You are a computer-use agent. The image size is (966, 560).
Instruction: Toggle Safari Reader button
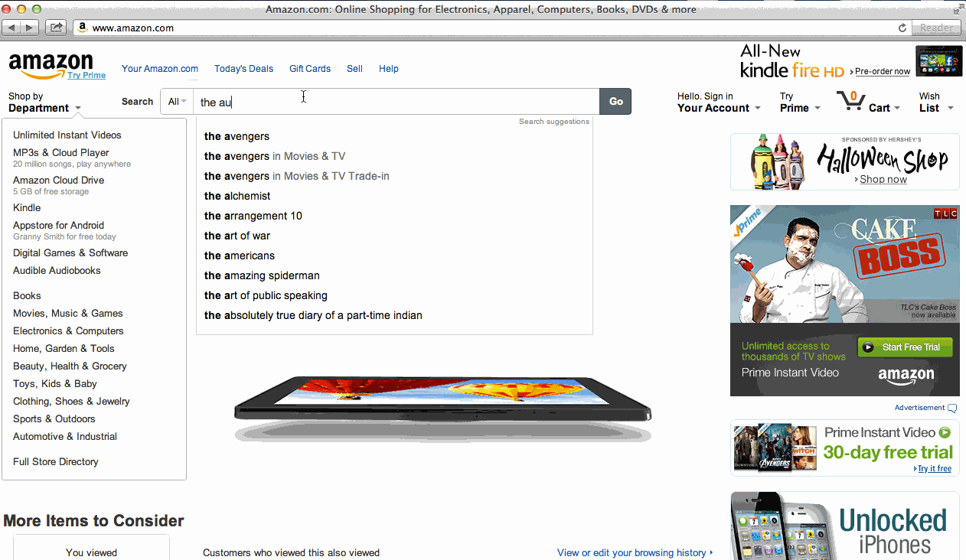tap(936, 28)
